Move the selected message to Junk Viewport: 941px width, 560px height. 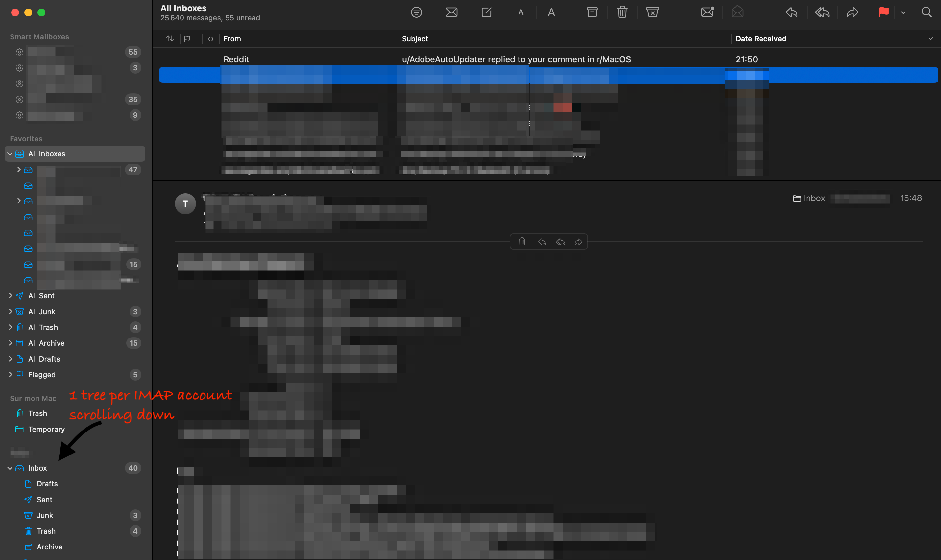point(652,12)
